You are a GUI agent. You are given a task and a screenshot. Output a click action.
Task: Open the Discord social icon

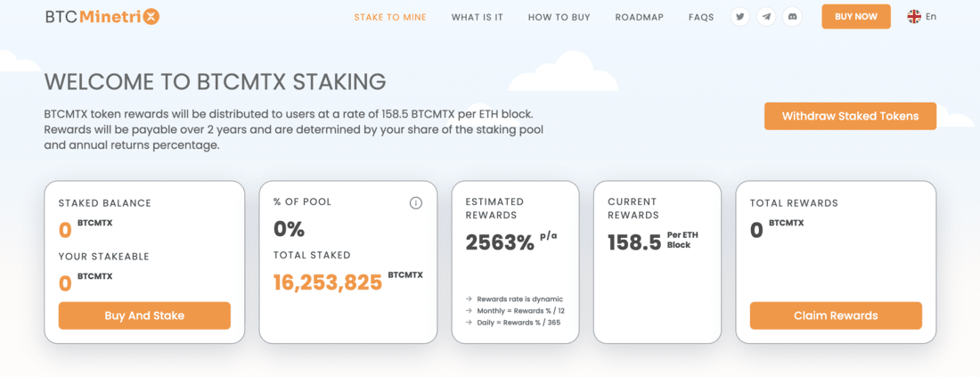point(793,17)
